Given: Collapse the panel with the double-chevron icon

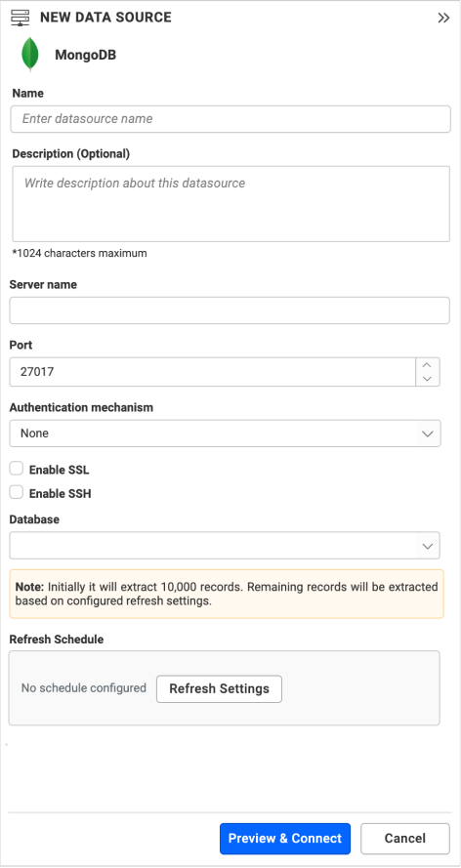Looking at the screenshot, I should tap(443, 18).
